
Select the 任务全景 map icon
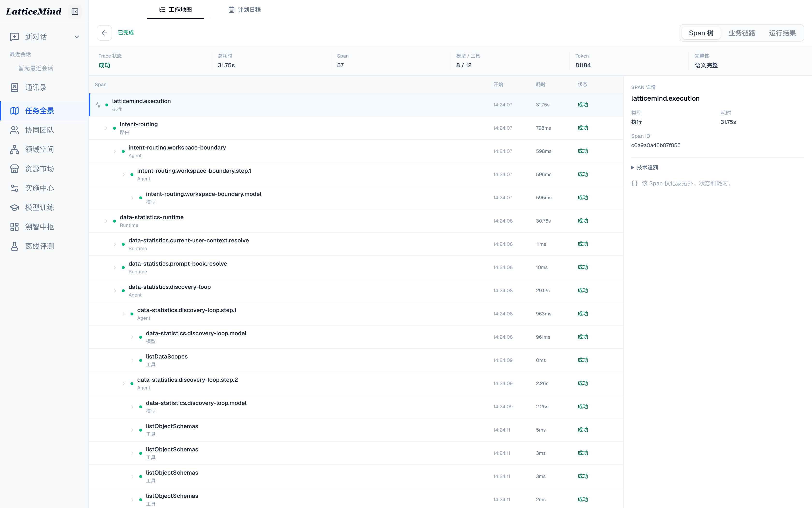click(14, 111)
